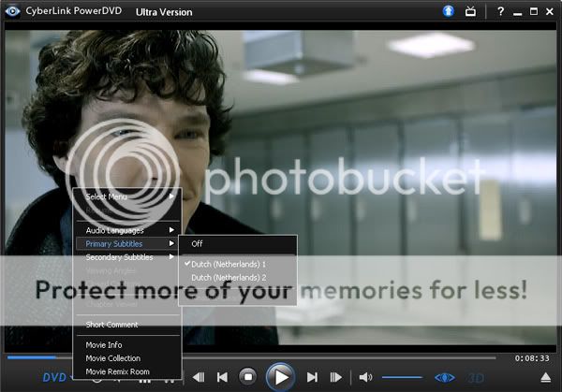Screen dimensions: 562x392
Task: Mute audio with the speaker icon
Action: pos(365,377)
